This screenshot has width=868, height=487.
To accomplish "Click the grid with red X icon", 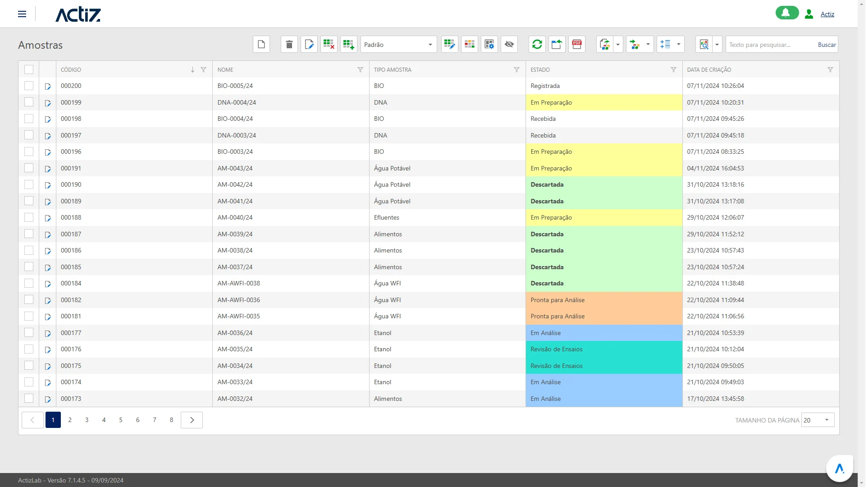I will (x=329, y=44).
